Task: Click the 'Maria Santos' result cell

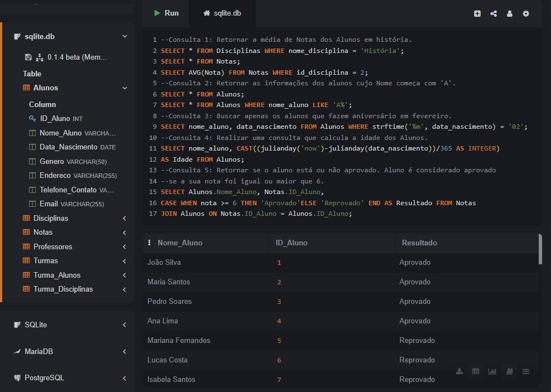Action: point(169,282)
